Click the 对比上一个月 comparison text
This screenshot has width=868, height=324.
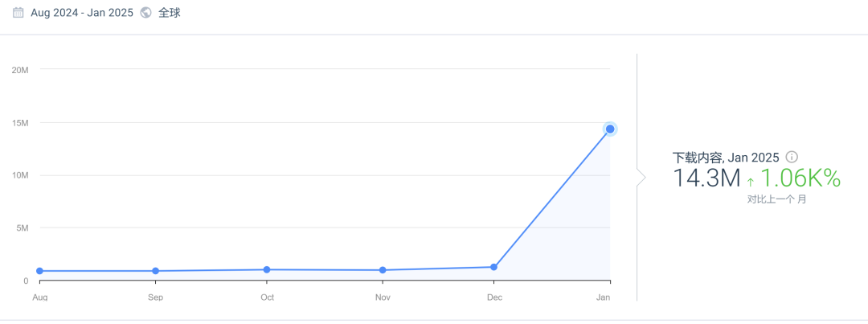coord(776,199)
